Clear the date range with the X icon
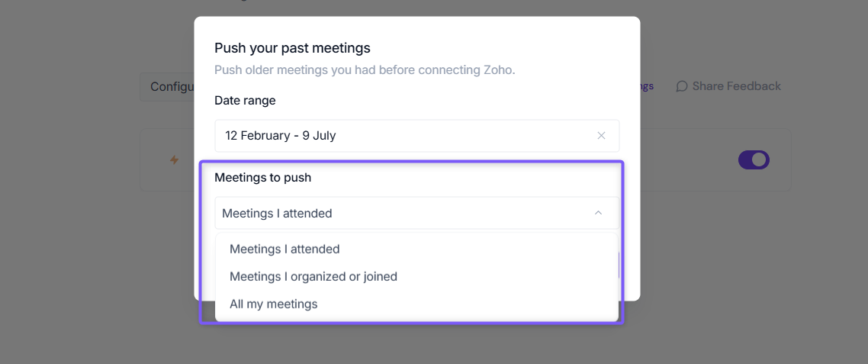This screenshot has height=364, width=868. coord(601,136)
